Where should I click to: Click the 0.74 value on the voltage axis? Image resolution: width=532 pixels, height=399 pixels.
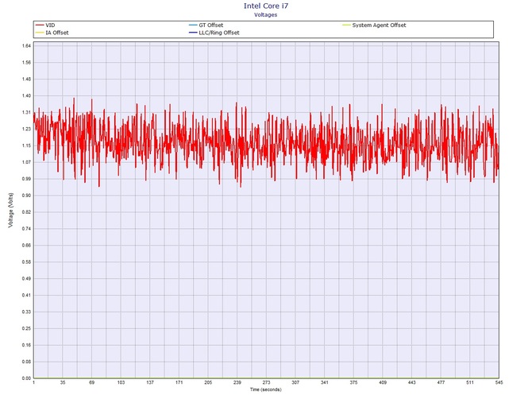[26, 229]
